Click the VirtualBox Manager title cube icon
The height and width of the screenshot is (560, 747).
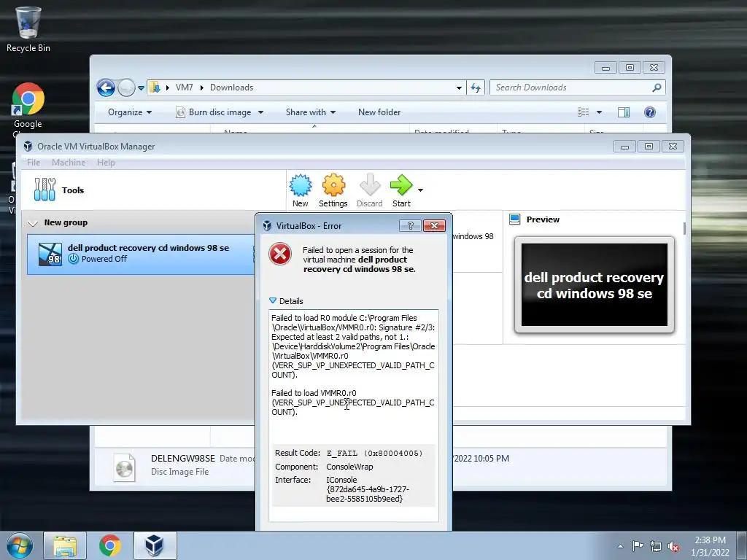pyautogui.click(x=28, y=146)
